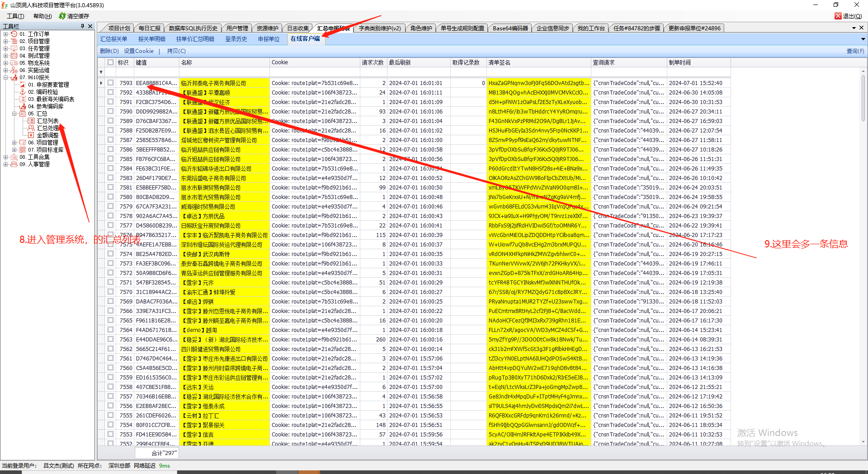Click the 01. 工作订单 clock icon
Screen dimensions: 868x474
click(x=14, y=34)
